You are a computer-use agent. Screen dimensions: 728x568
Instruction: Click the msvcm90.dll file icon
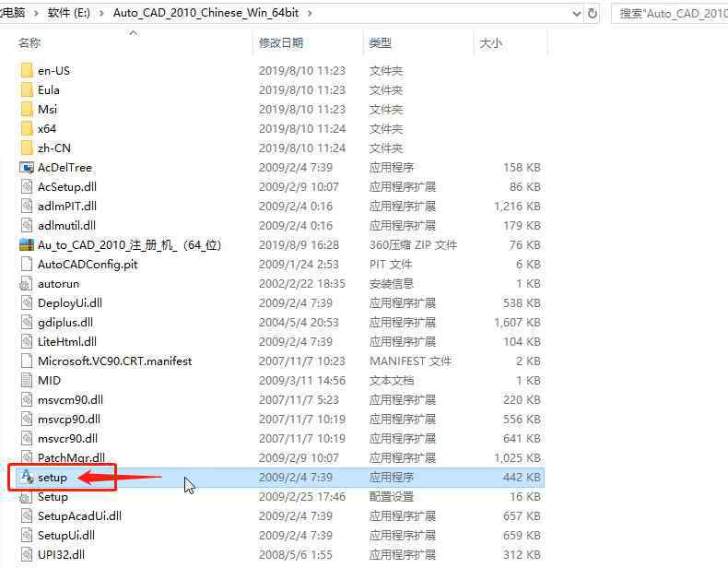[27, 400]
